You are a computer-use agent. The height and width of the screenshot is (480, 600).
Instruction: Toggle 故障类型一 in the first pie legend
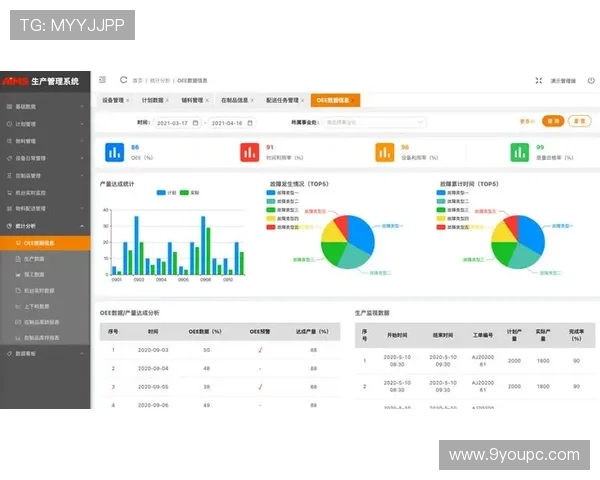pyautogui.click(x=284, y=193)
